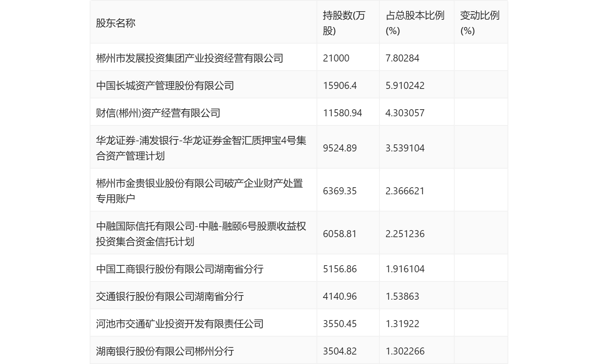Image resolution: width=598 pixels, height=364 pixels.
Task: Click the share count 9524.89
Action: (340, 148)
